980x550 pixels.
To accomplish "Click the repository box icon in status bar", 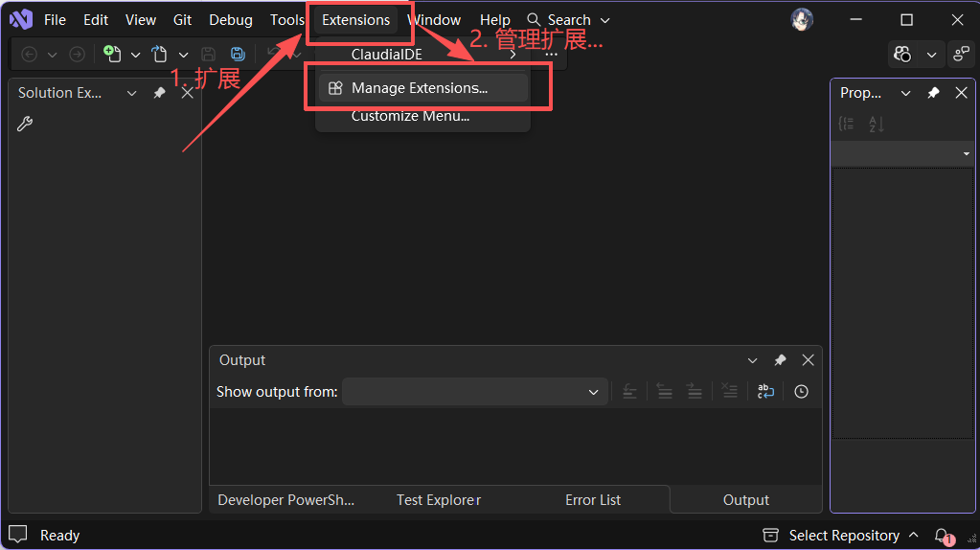I will point(770,535).
